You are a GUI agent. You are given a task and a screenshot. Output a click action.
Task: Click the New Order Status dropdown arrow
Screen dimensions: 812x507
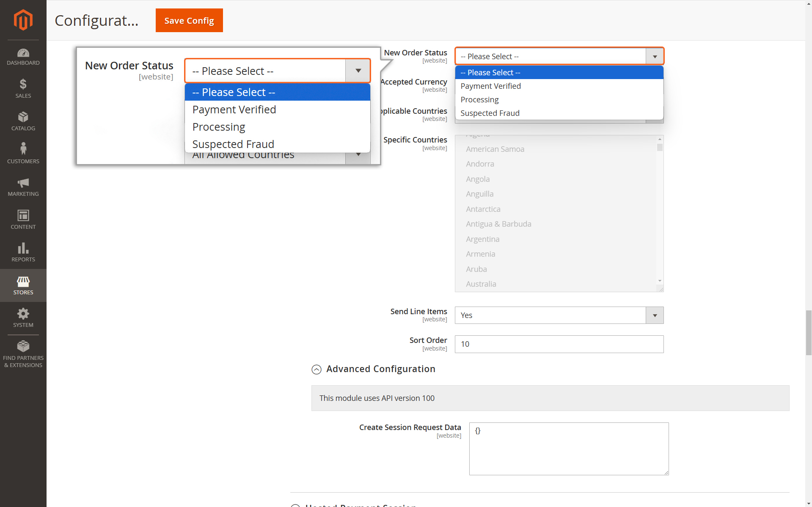(x=655, y=57)
